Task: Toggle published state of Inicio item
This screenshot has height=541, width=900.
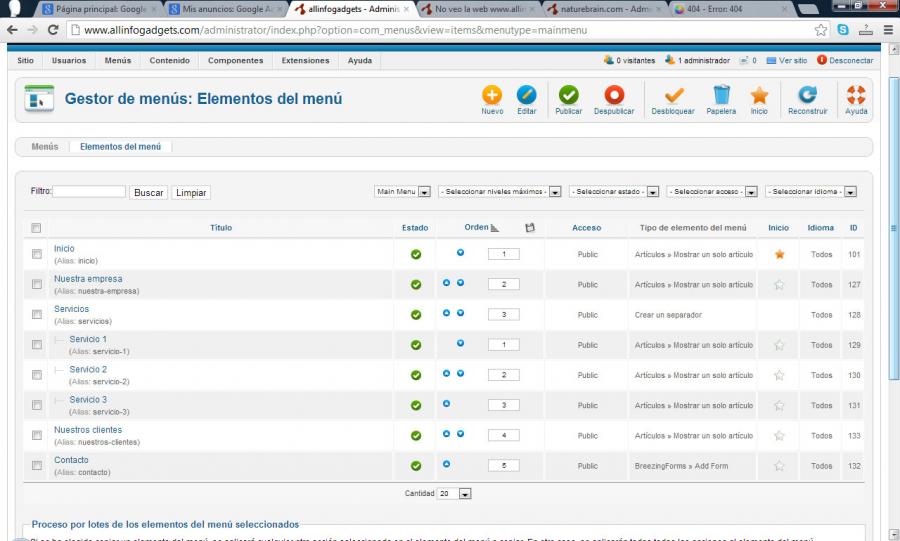Action: tap(416, 254)
